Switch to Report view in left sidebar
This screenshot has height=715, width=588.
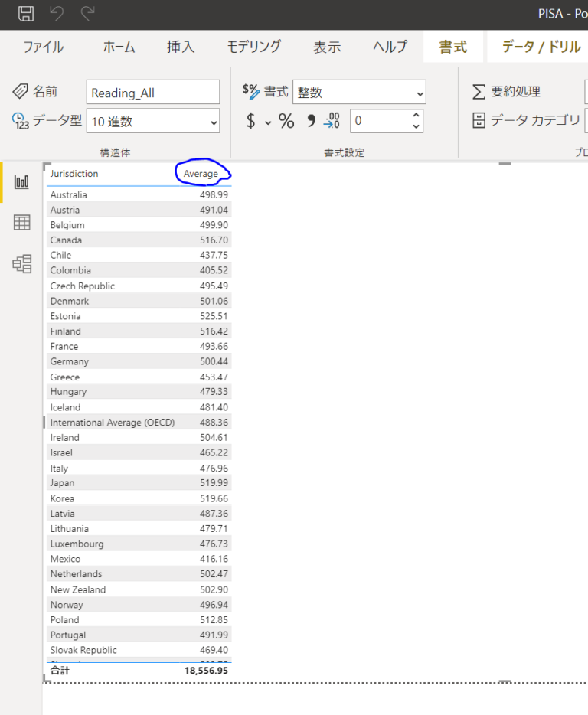click(21, 182)
